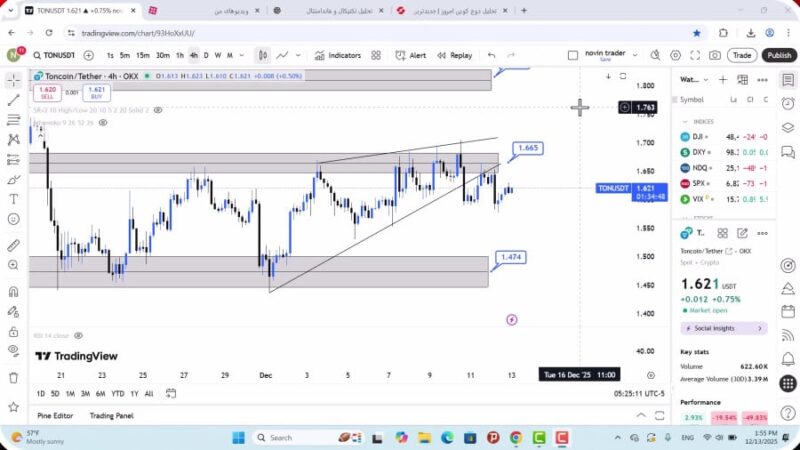Screen dimensions: 800x450
Task: Click the Alert button in toolbar
Action: (411, 56)
